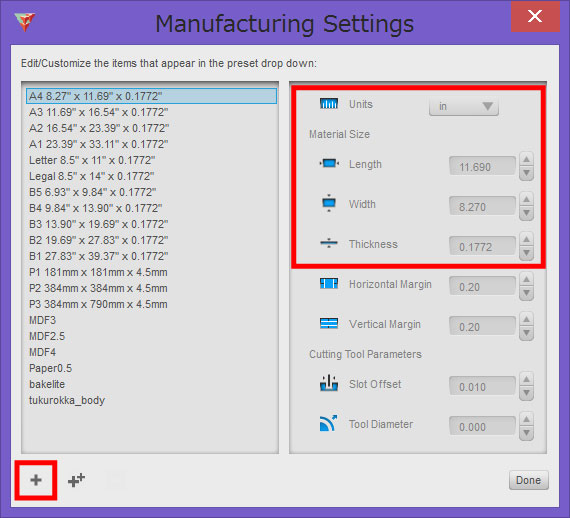Click the Slot Offset icon
This screenshot has height=518, width=570.
(x=329, y=383)
